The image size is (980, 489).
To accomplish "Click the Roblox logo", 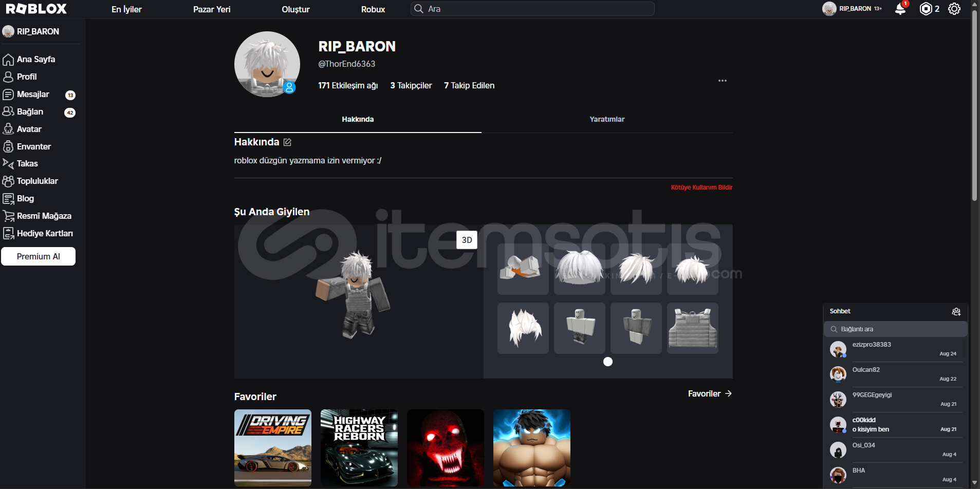I will 36,9.
